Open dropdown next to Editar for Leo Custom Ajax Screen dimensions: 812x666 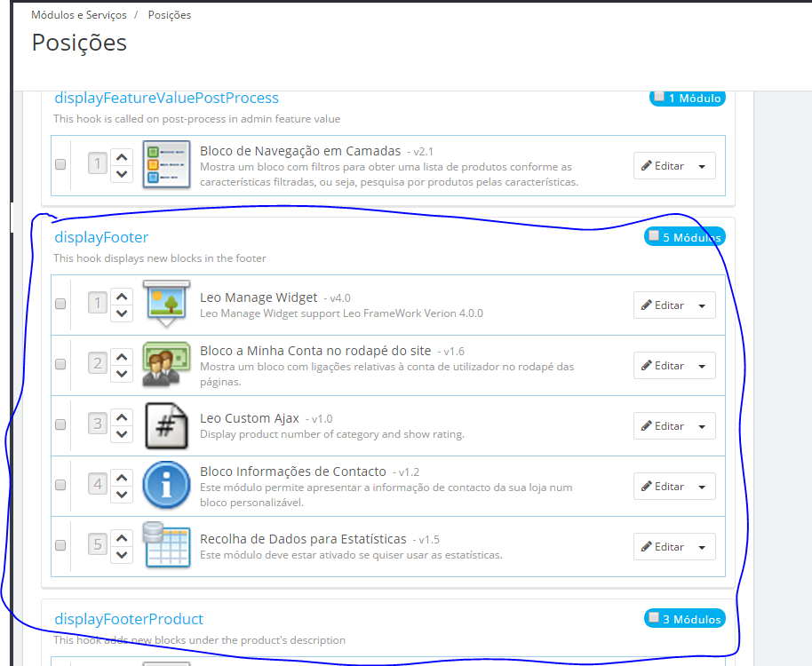pyautogui.click(x=702, y=426)
